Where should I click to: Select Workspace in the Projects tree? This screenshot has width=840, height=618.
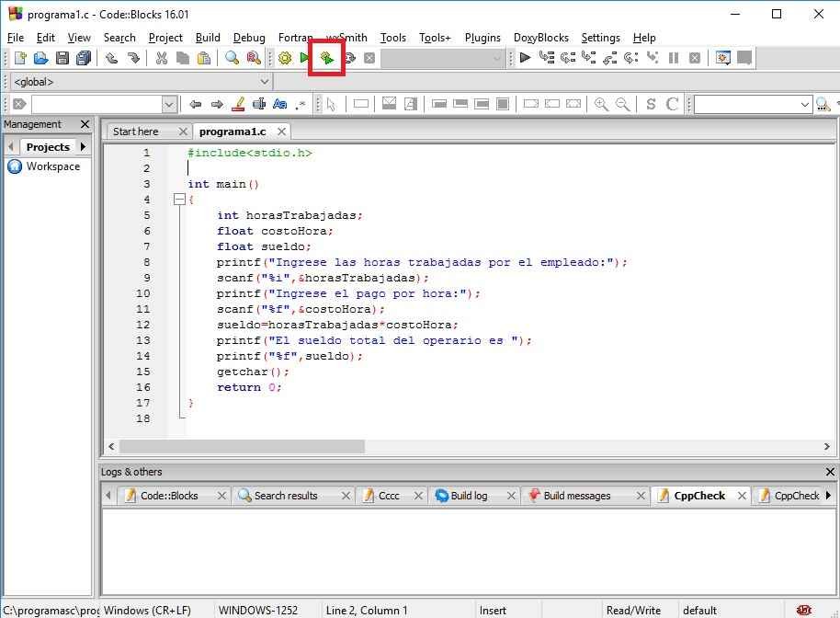[x=52, y=166]
